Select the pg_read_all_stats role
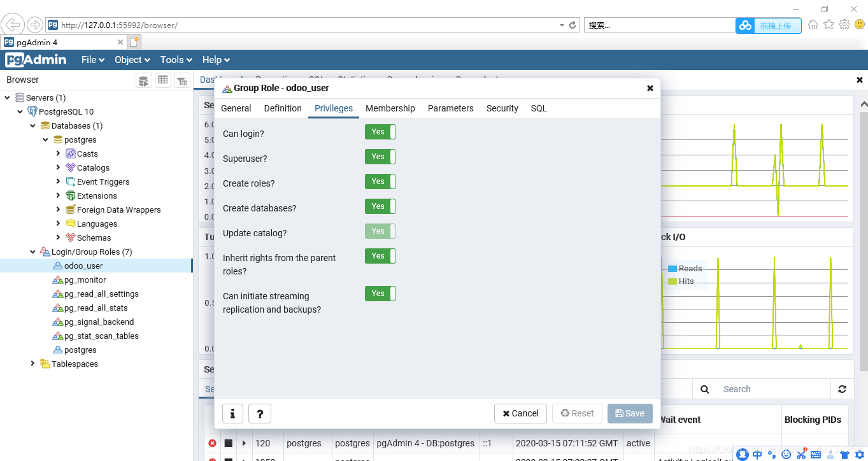The height and width of the screenshot is (461, 868). point(96,308)
